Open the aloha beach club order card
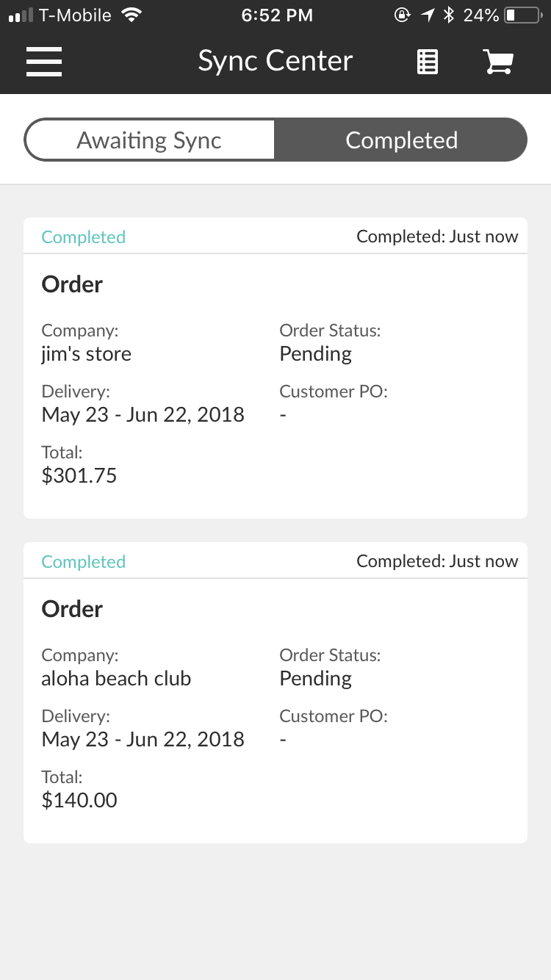The image size is (551, 980). coord(275,693)
